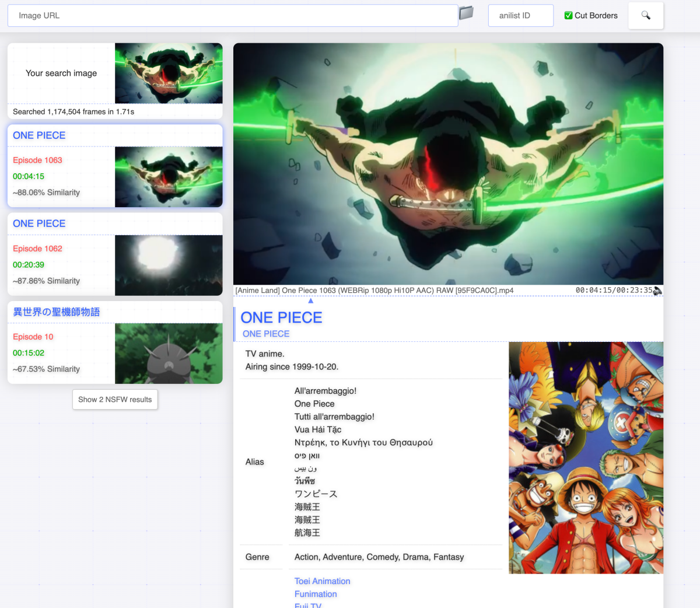Open the Episode 1062 bright flash thumbnail
The width and height of the screenshot is (700, 608).
[x=169, y=265]
